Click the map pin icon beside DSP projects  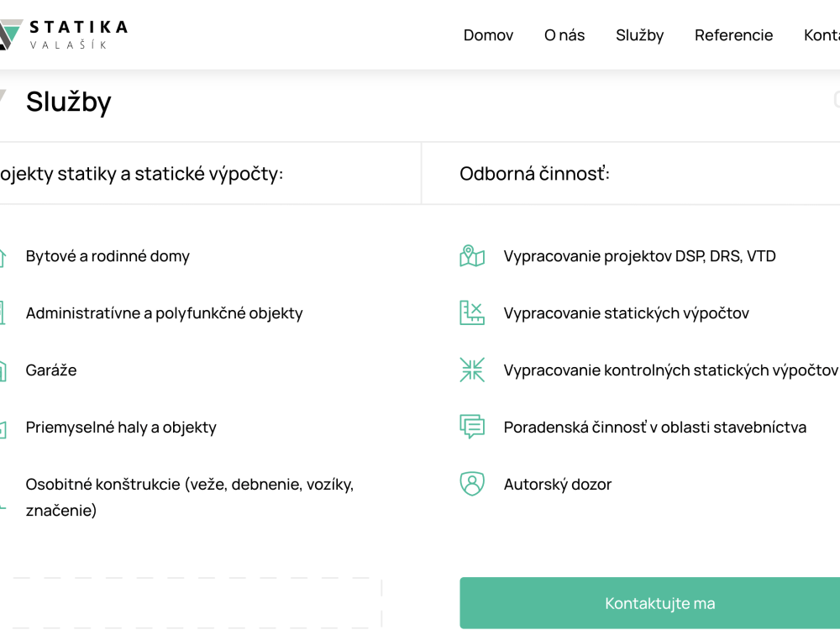point(472,256)
